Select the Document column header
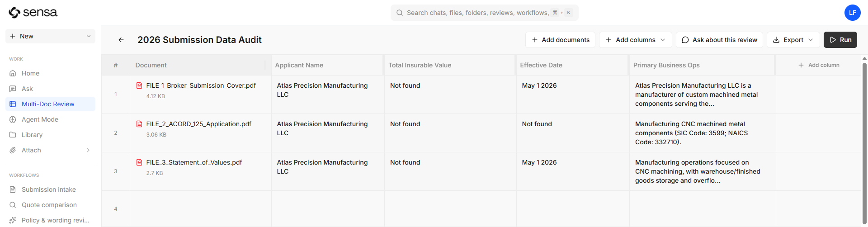868x227 pixels. click(200, 65)
